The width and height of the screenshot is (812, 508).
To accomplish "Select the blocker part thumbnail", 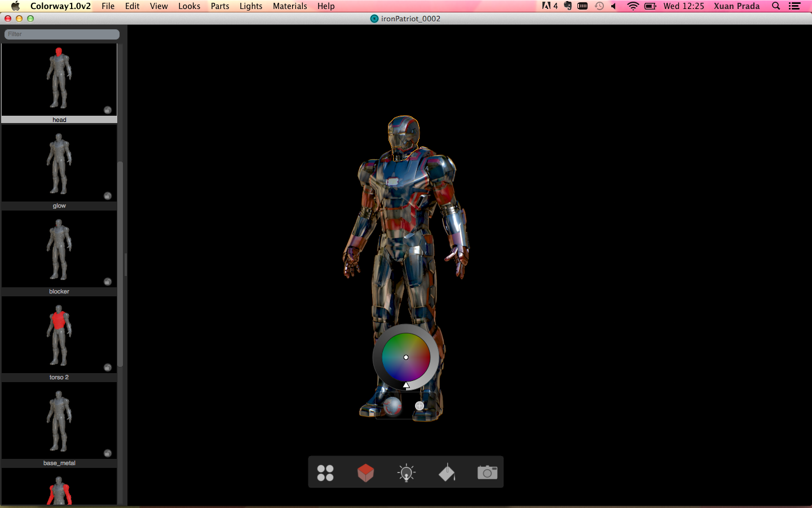I will pos(59,249).
